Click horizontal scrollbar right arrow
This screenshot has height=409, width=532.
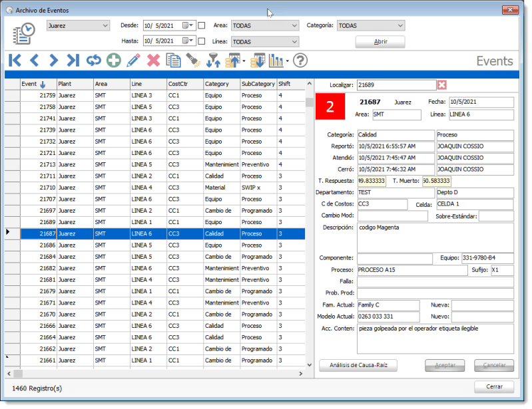click(x=300, y=374)
